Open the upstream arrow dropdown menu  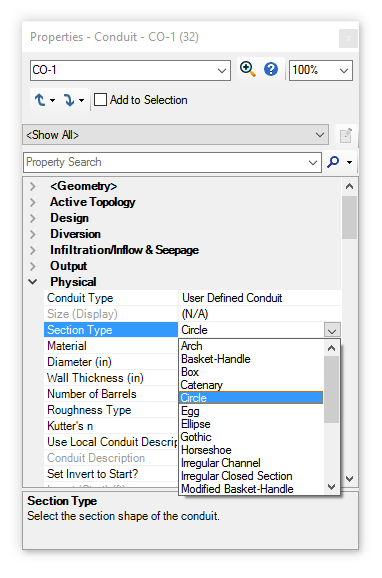(52, 100)
